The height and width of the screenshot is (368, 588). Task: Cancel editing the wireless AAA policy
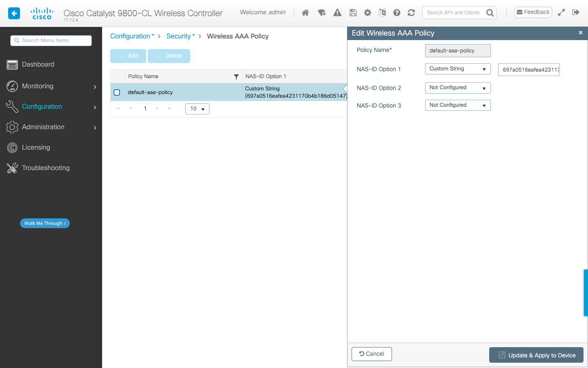coord(372,354)
